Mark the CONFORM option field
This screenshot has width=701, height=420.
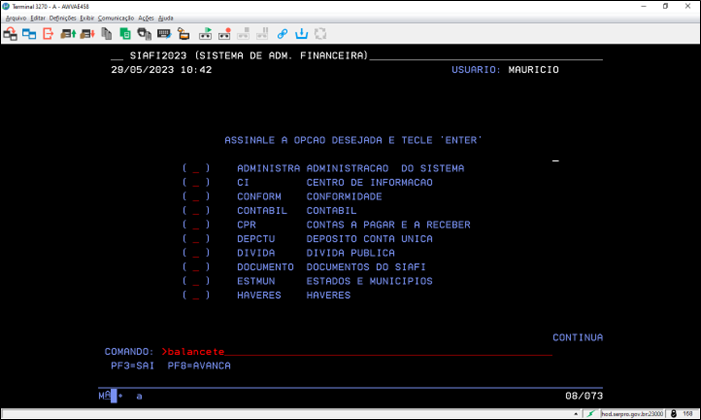coord(196,197)
